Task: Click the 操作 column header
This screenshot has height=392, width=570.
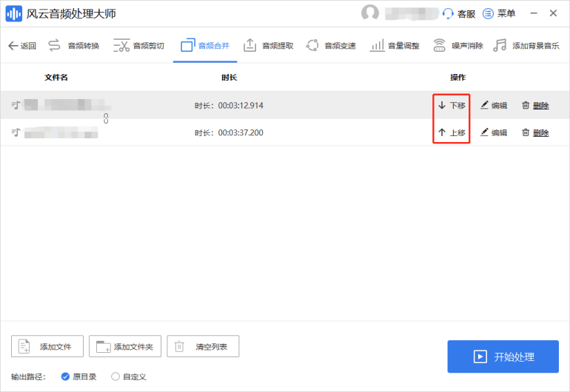Action: tap(457, 78)
